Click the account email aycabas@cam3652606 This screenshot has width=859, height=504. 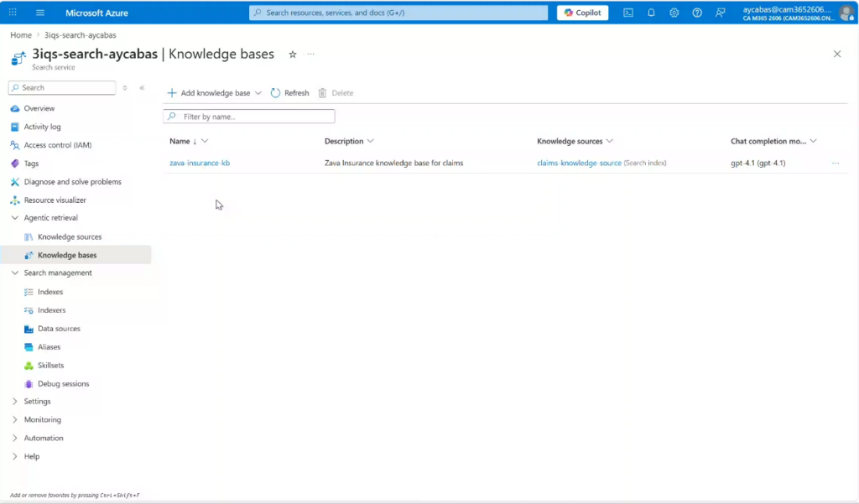pyautogui.click(x=787, y=9)
